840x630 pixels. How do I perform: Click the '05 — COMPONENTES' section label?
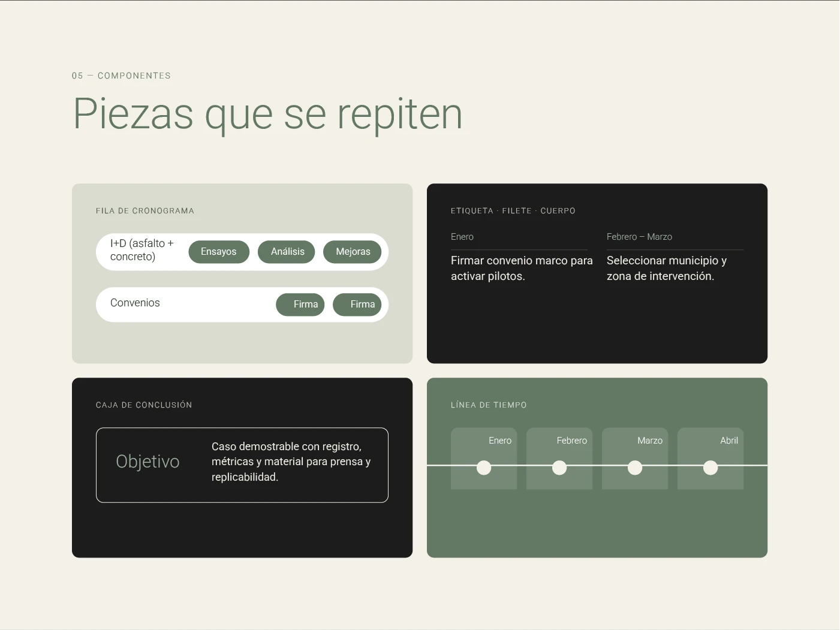[121, 76]
